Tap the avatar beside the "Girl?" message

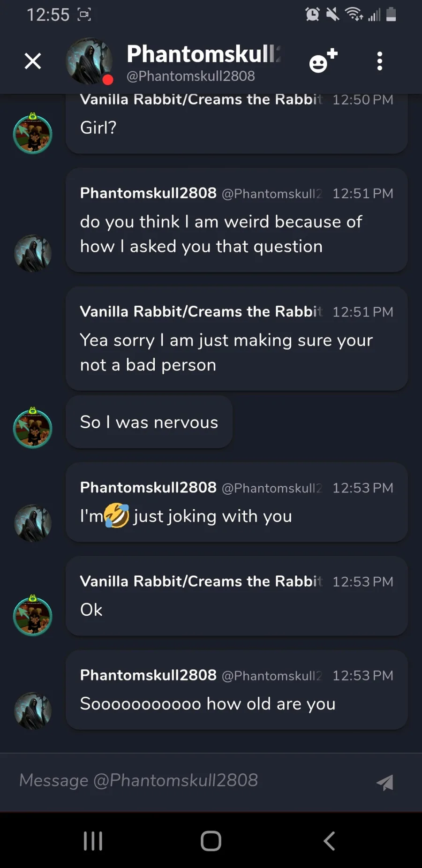click(32, 134)
